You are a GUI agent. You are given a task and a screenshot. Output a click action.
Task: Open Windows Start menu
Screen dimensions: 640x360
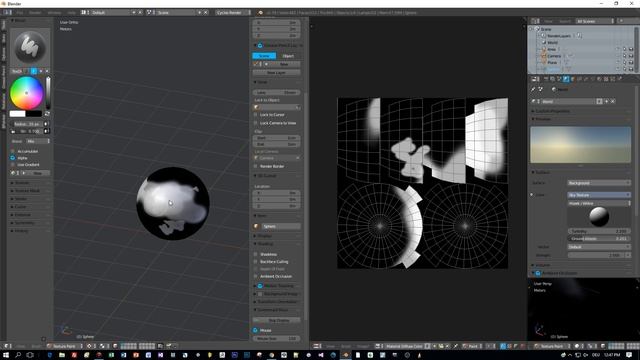click(6, 355)
